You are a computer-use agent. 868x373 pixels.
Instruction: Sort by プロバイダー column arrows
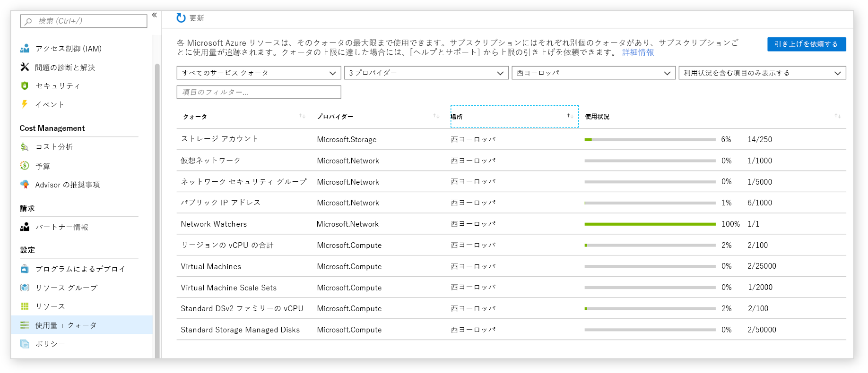[436, 116]
